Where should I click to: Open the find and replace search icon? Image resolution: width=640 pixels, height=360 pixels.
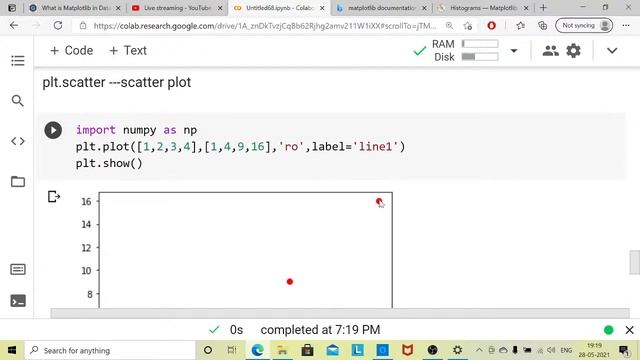click(x=18, y=100)
